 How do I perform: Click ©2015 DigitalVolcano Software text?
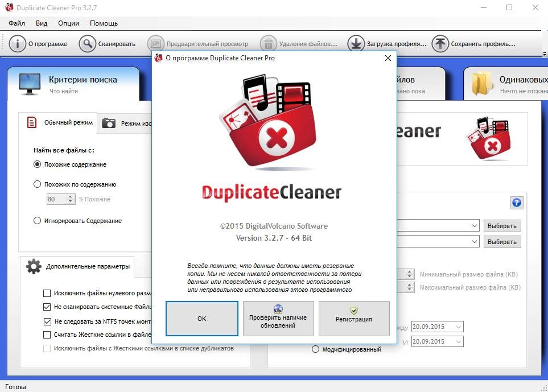tap(274, 226)
